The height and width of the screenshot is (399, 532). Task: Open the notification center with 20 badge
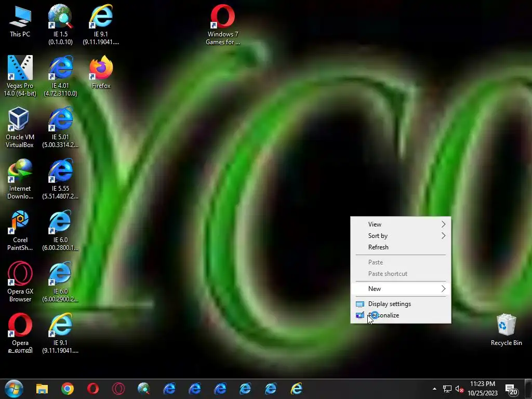pyautogui.click(x=511, y=389)
